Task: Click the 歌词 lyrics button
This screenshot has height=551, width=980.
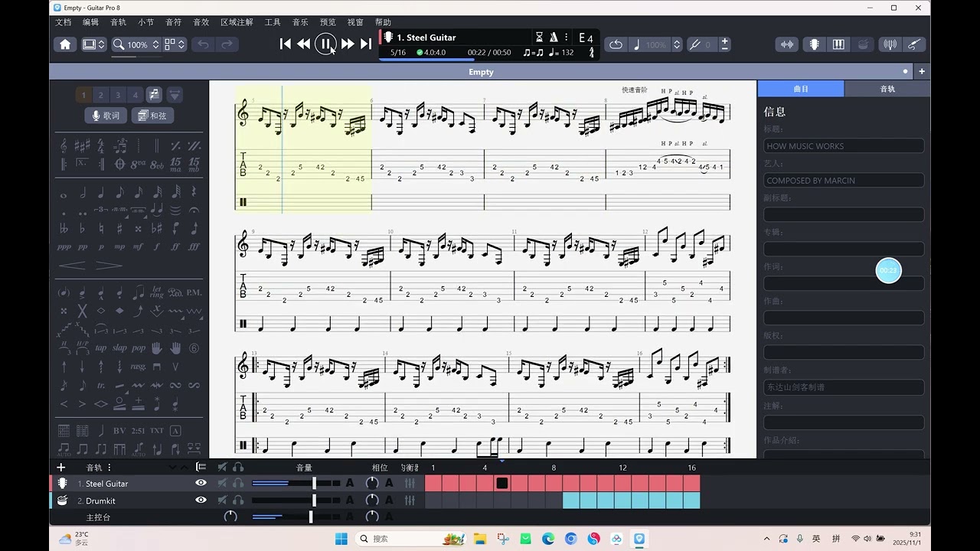Action: click(106, 116)
